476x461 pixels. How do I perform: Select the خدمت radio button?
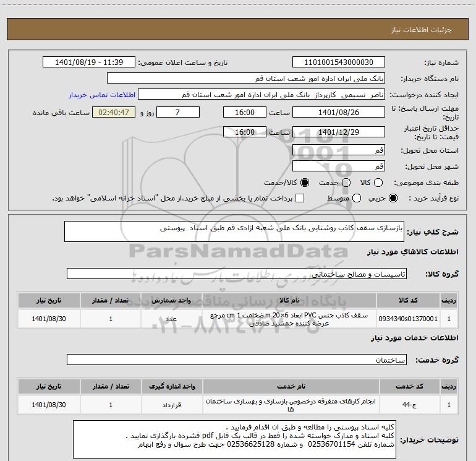[346, 183]
